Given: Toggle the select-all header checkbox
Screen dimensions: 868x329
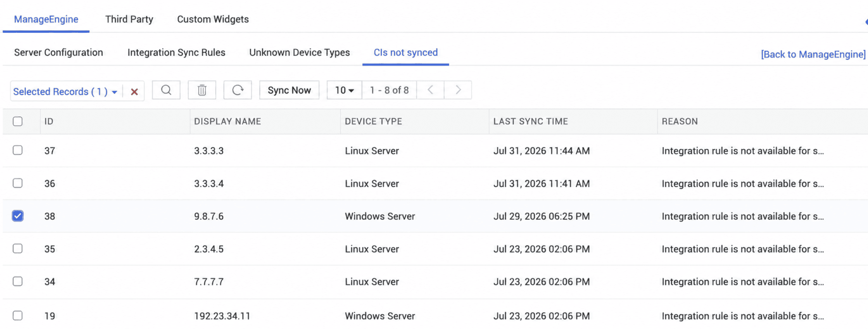Looking at the screenshot, I should 18,121.
